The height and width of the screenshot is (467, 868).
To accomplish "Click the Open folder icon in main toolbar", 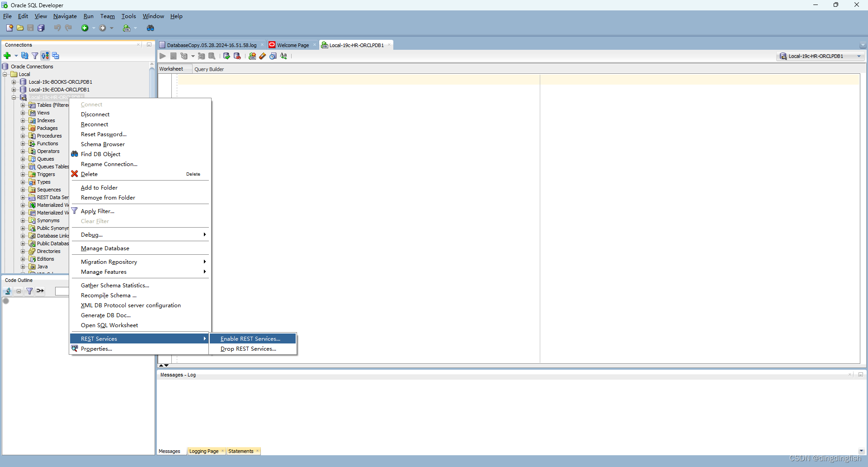I will [x=20, y=28].
